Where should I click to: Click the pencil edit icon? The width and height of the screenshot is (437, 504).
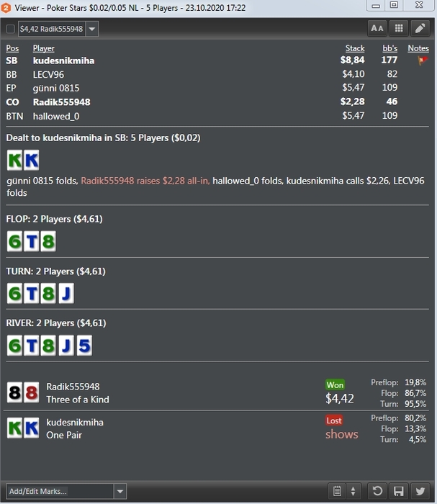(420, 29)
